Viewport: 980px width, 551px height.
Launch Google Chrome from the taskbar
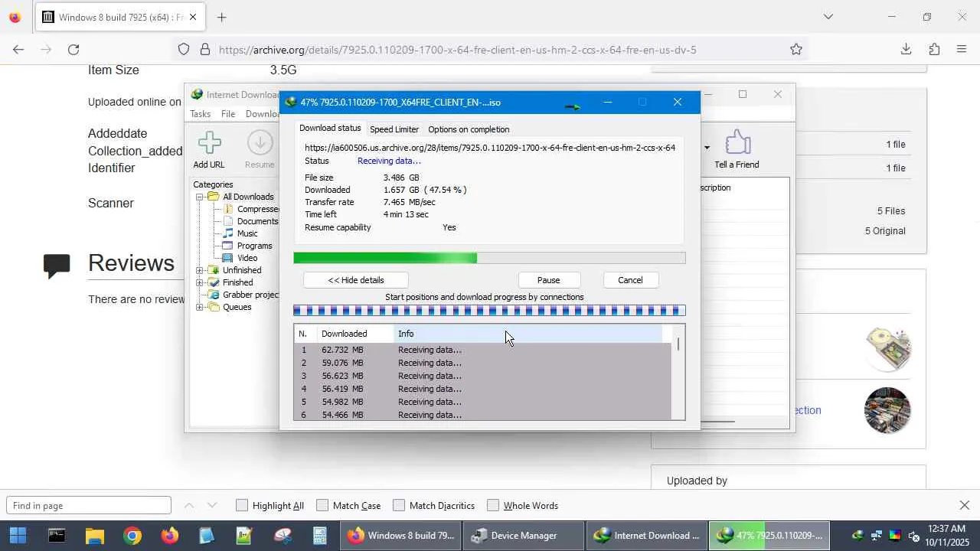tap(132, 536)
